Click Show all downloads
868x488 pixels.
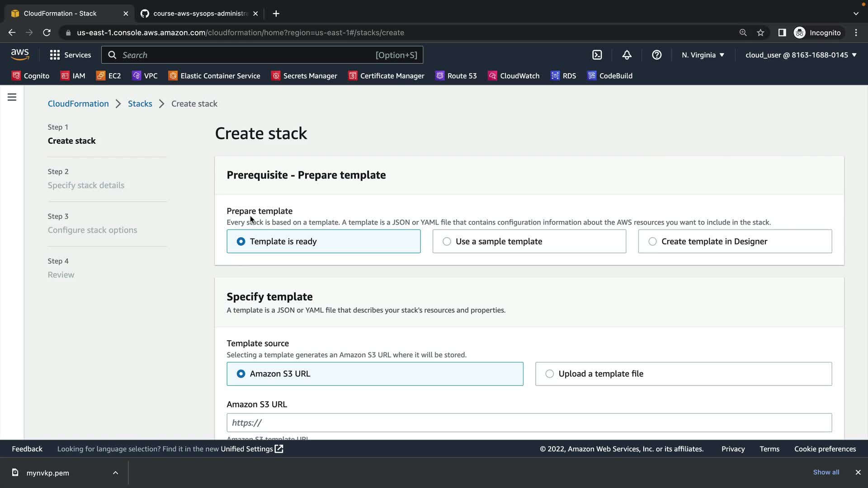coord(826,472)
